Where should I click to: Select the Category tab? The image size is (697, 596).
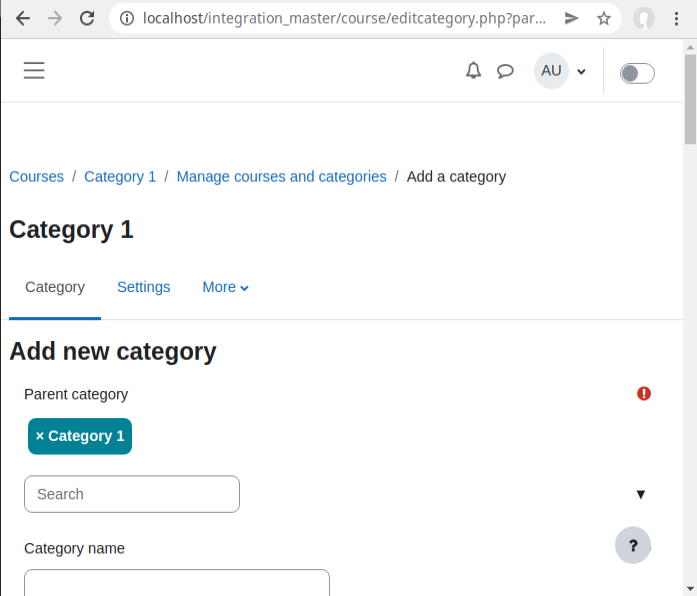[x=55, y=287]
